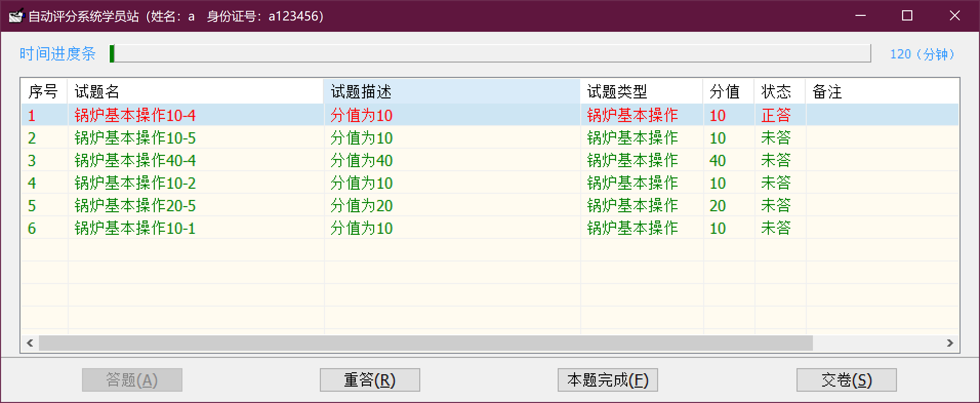
Task: Minimize the exam window
Action: point(861,16)
